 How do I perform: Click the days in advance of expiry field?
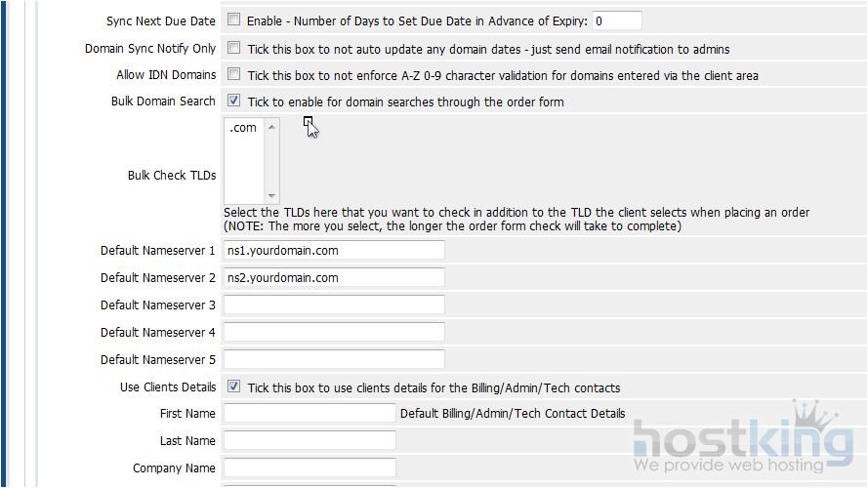click(x=617, y=20)
